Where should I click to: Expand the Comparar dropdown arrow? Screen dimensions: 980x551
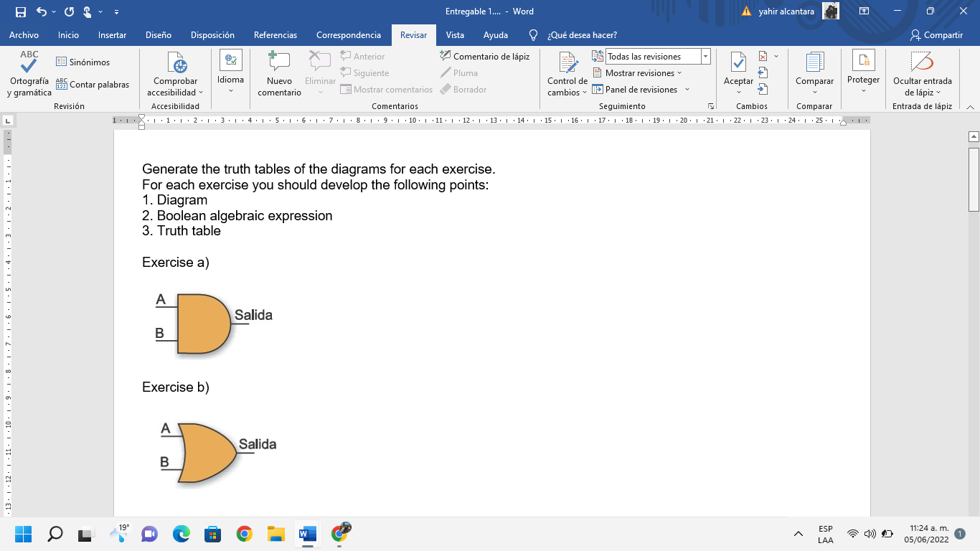coord(814,92)
